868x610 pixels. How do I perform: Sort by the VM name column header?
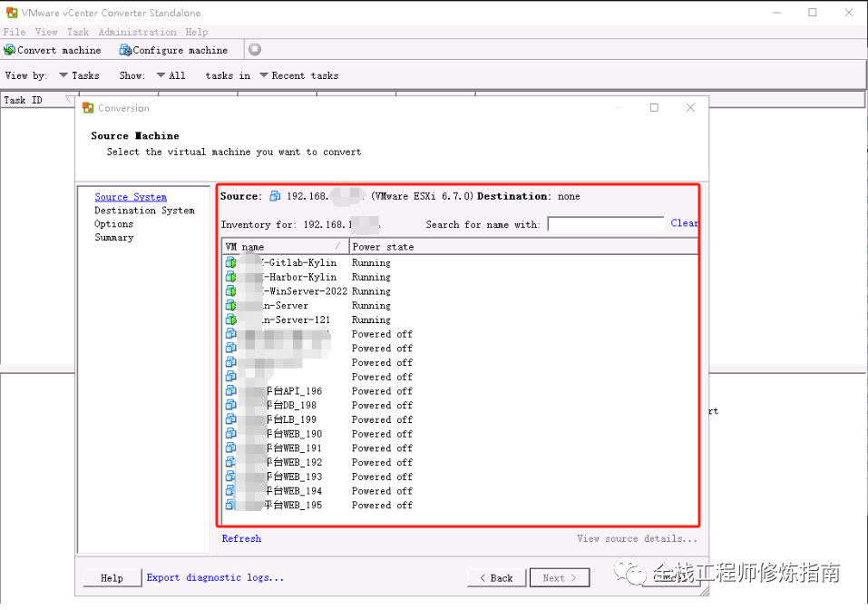[x=285, y=247]
